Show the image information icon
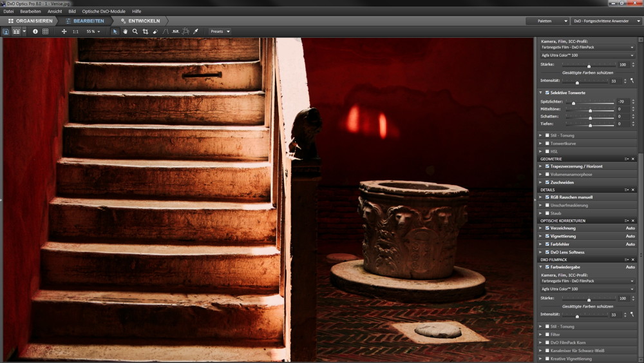The width and height of the screenshot is (644, 363). coord(35,31)
